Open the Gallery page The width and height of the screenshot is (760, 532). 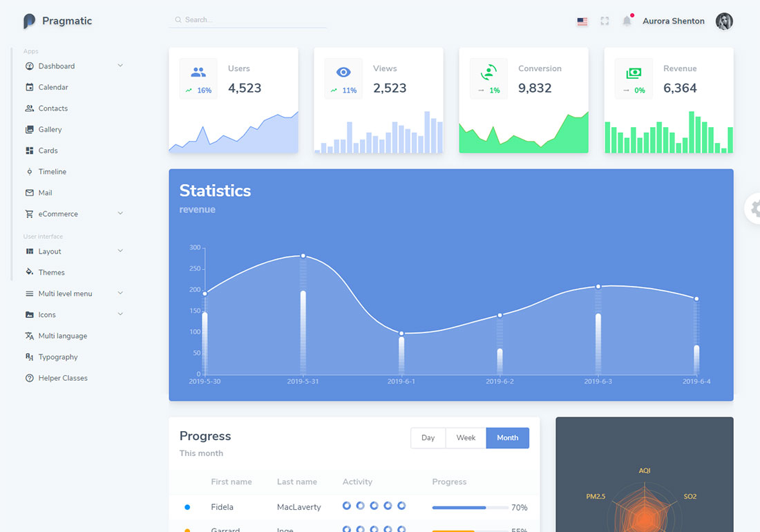pos(50,129)
